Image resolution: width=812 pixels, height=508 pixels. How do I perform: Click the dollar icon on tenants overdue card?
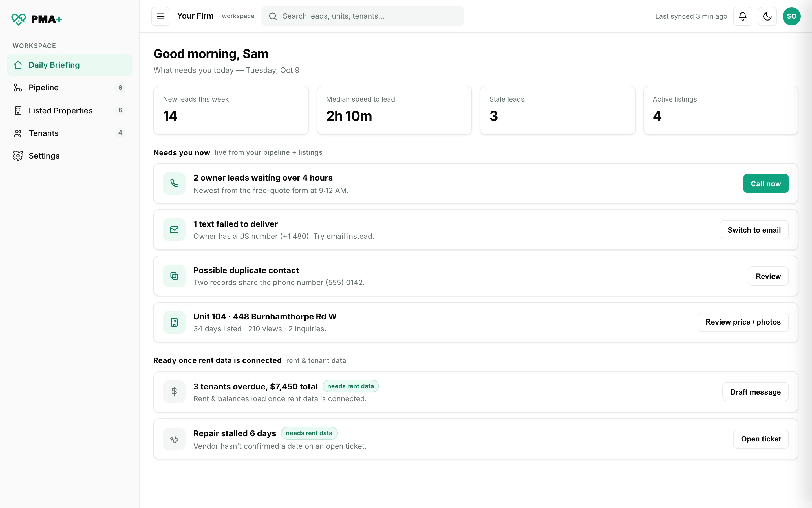[x=174, y=392]
